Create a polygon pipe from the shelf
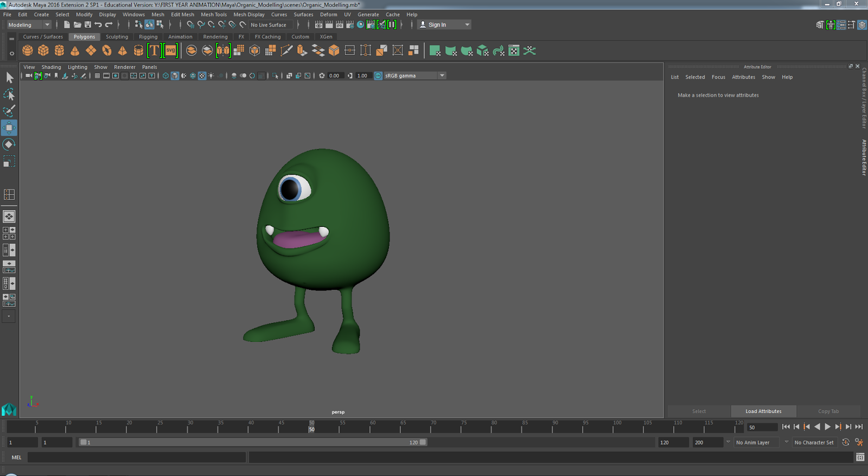The height and width of the screenshot is (476, 868). click(x=138, y=50)
